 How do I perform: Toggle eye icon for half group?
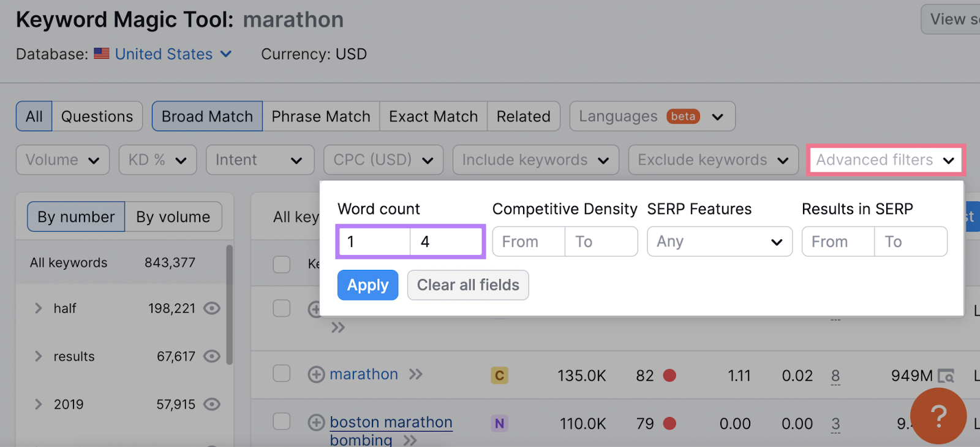pyautogui.click(x=212, y=308)
